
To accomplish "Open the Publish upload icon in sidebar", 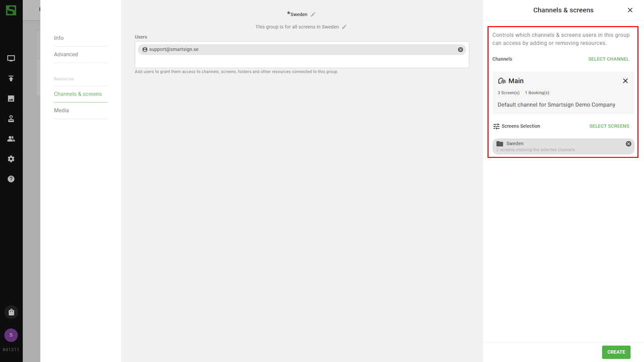I will click(x=11, y=78).
